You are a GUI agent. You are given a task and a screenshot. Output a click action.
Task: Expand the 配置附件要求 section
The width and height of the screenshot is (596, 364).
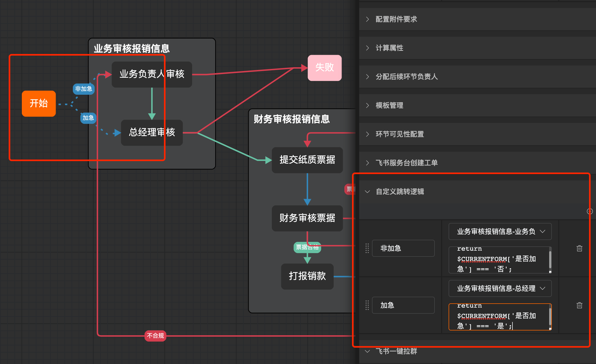(477, 19)
